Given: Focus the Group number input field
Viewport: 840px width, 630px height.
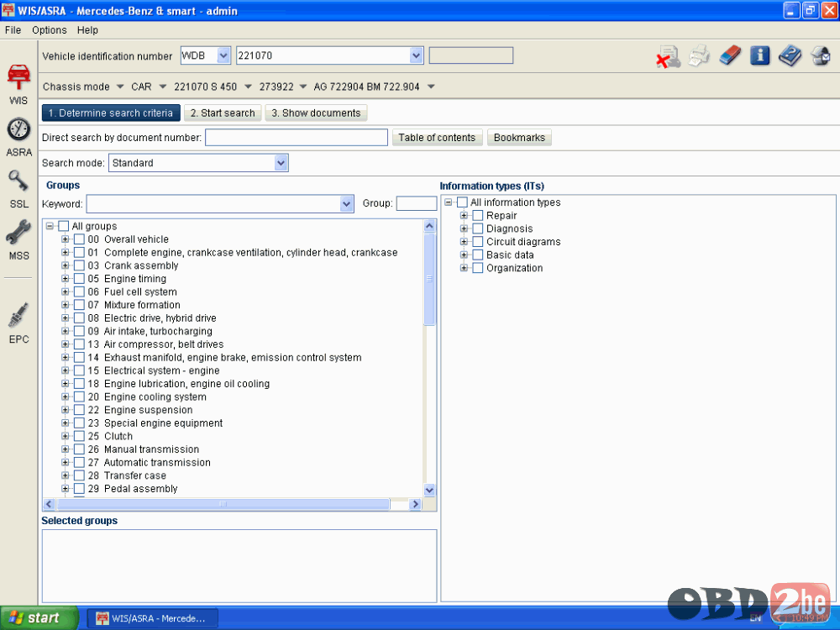Looking at the screenshot, I should tap(417, 203).
